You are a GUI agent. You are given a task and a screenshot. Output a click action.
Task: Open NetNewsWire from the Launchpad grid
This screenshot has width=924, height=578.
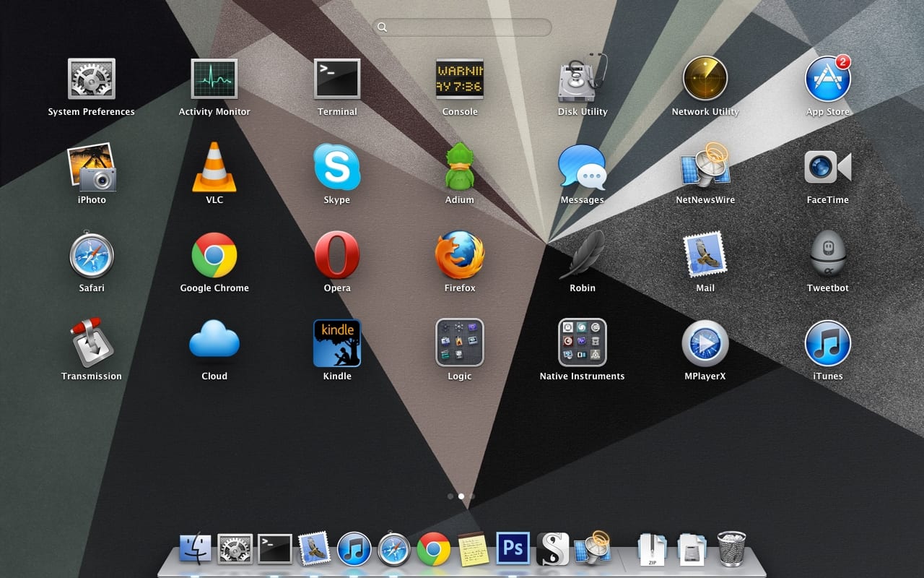[705, 167]
